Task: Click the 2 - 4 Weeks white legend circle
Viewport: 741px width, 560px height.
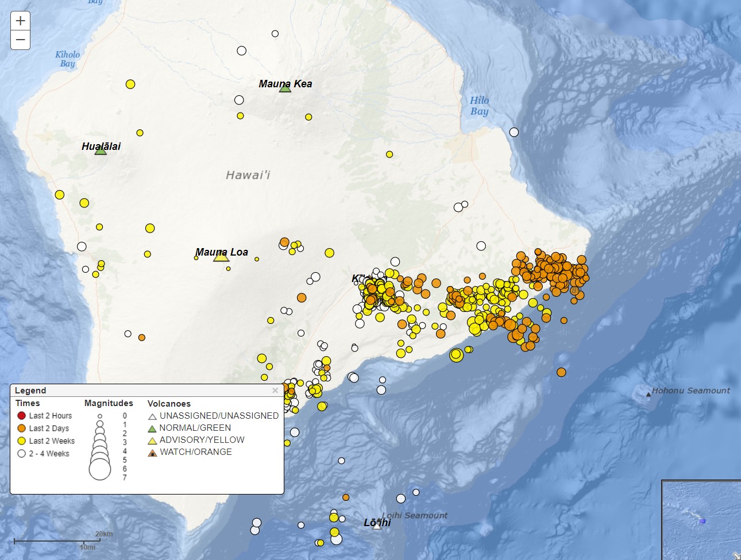Action: (22, 453)
